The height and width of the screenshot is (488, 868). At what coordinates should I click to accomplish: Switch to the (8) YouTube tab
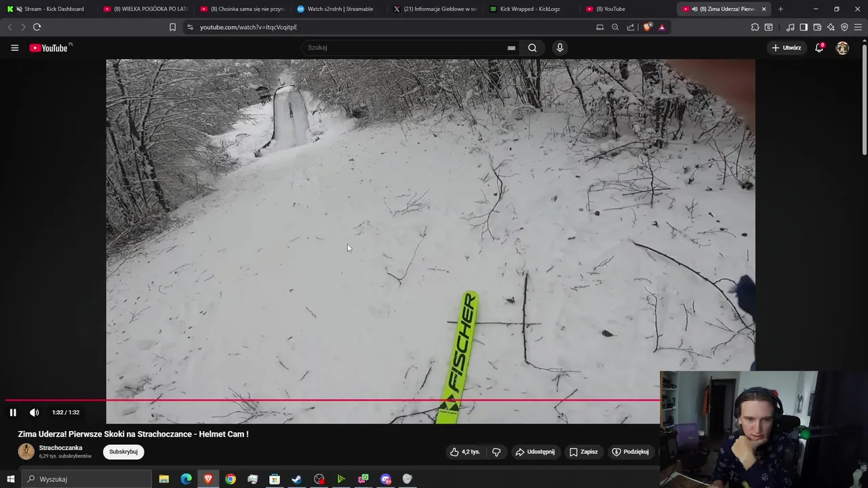627,9
